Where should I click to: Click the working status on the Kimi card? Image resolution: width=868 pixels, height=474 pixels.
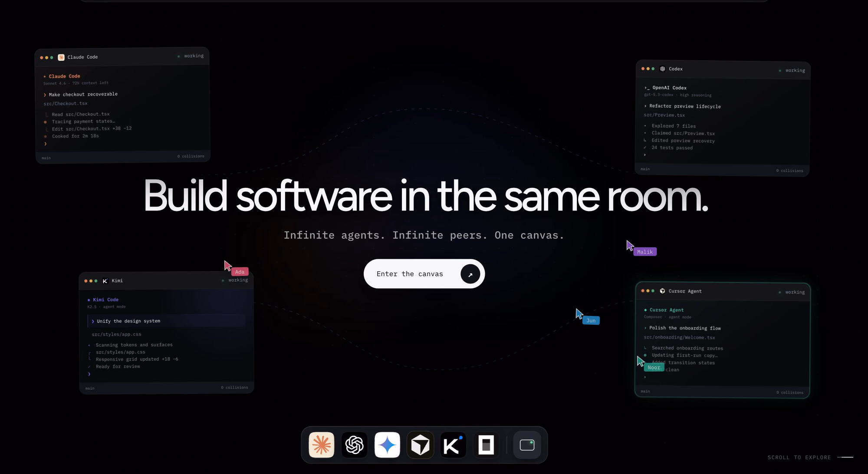[x=235, y=280]
